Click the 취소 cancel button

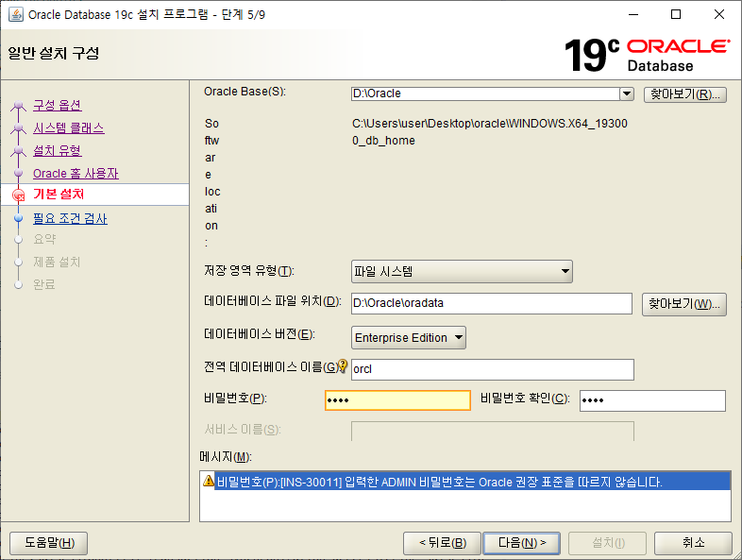[693, 542]
